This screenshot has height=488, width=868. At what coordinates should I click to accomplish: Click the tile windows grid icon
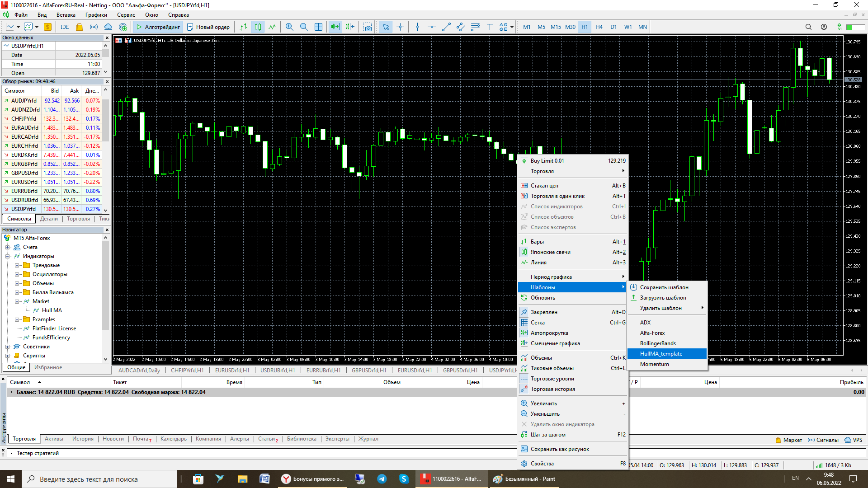[318, 27]
